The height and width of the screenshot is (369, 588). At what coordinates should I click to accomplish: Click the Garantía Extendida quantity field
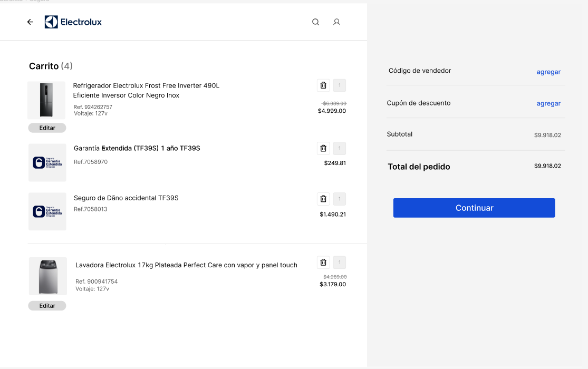(340, 148)
